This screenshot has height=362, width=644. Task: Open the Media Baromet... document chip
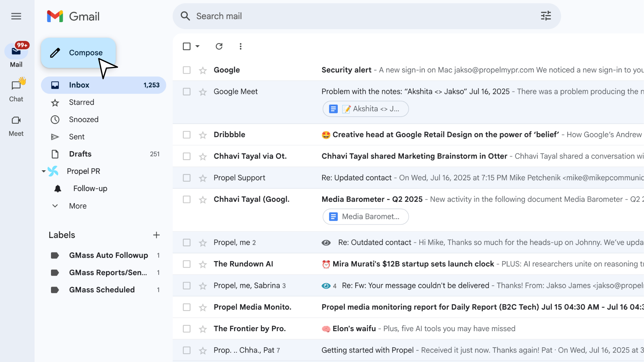366,217
